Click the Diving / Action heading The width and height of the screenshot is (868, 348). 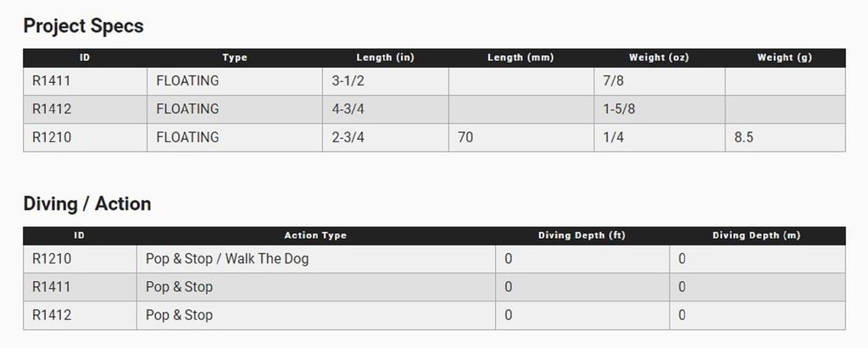86,204
